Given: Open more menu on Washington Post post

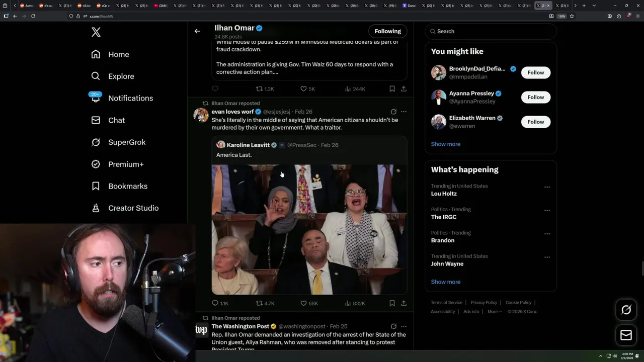Looking at the screenshot, I should pyautogui.click(x=404, y=326).
